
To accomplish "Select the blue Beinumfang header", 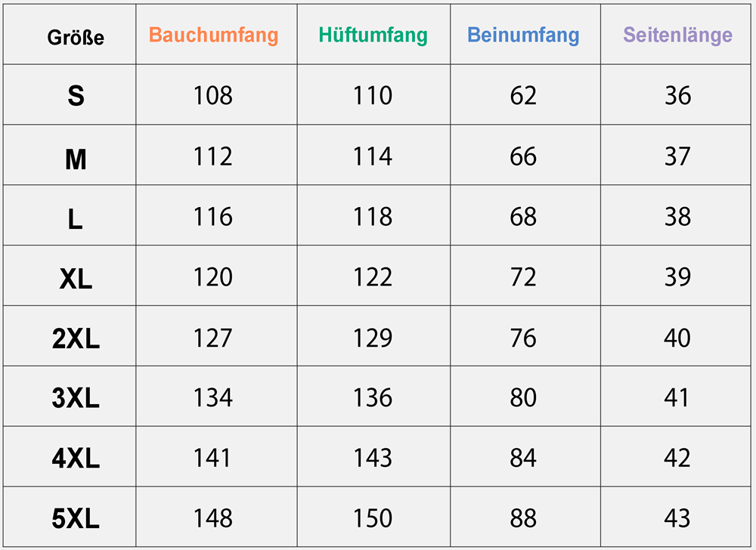I will click(523, 36).
